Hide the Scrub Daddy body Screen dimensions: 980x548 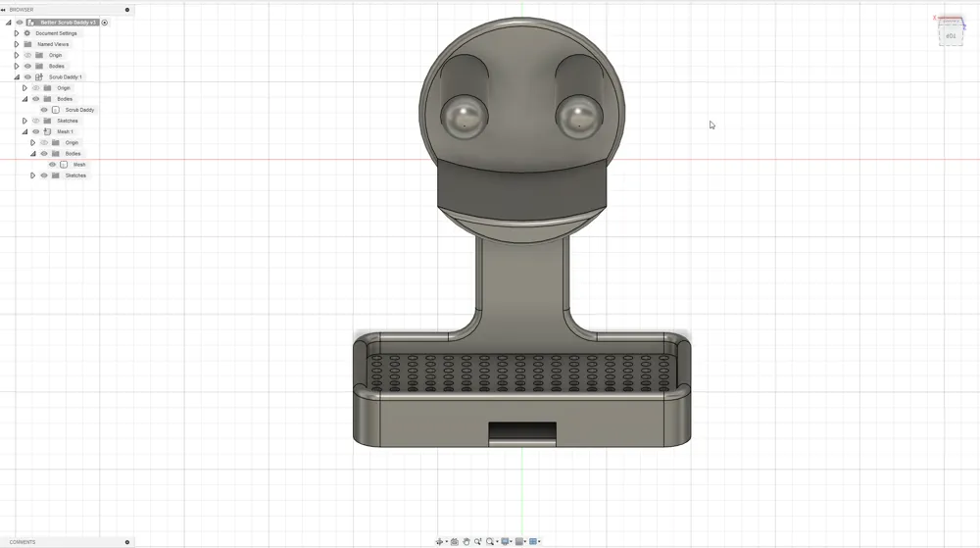point(44,110)
